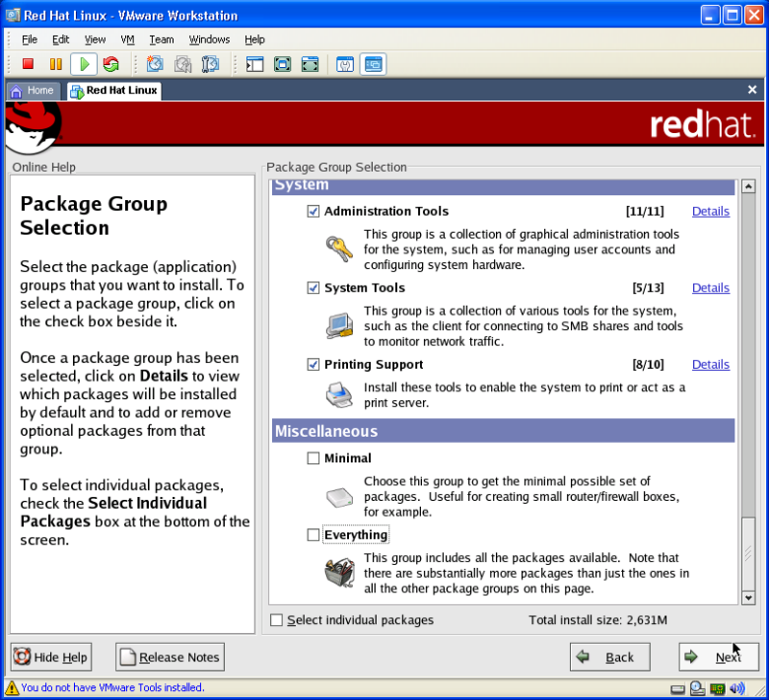Open the VM menu
This screenshot has width=769, height=700.
127,39
